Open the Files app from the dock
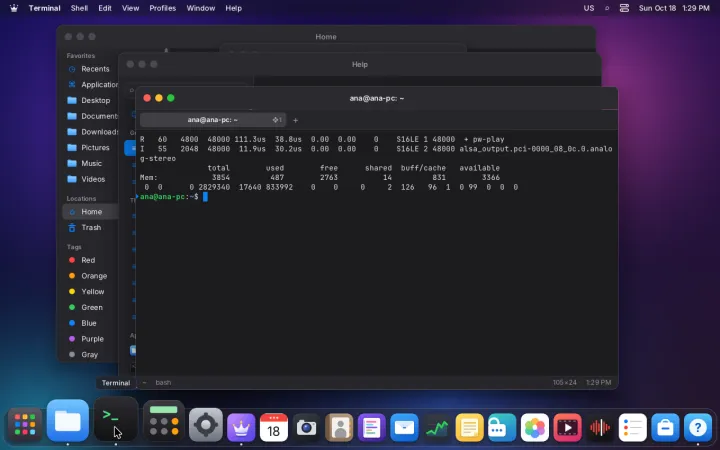The width and height of the screenshot is (720, 450). [68, 421]
